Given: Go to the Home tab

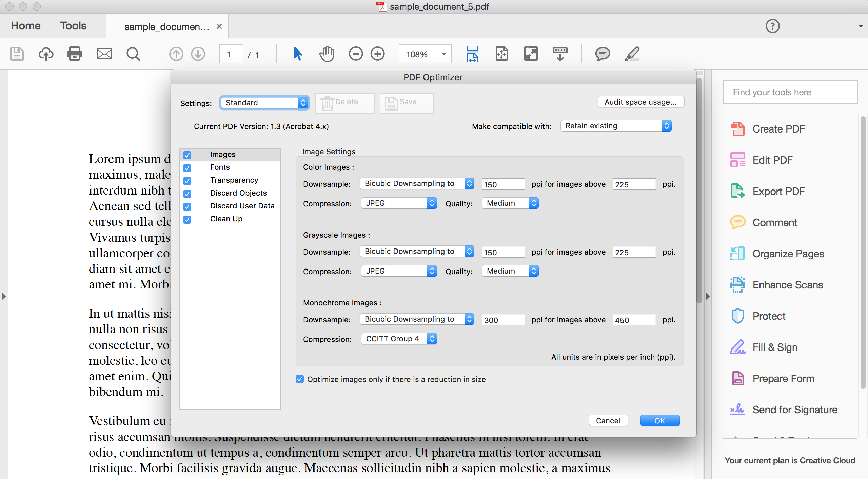Looking at the screenshot, I should click(25, 26).
